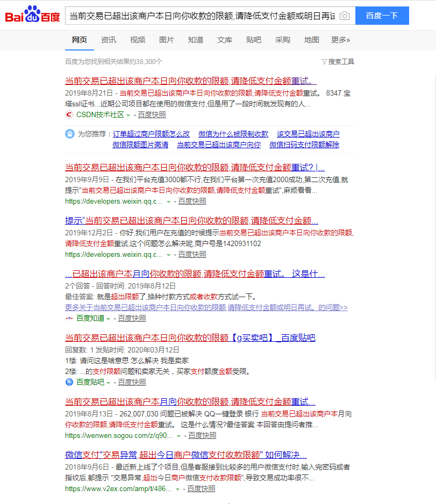Click the 百度知道 source icon
436x504 pixels.
[69, 318]
